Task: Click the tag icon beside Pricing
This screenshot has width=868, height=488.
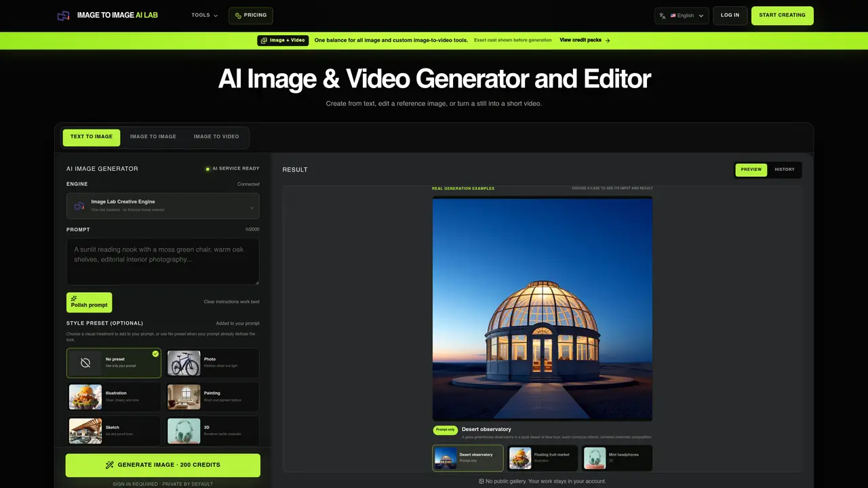Action: tap(238, 16)
